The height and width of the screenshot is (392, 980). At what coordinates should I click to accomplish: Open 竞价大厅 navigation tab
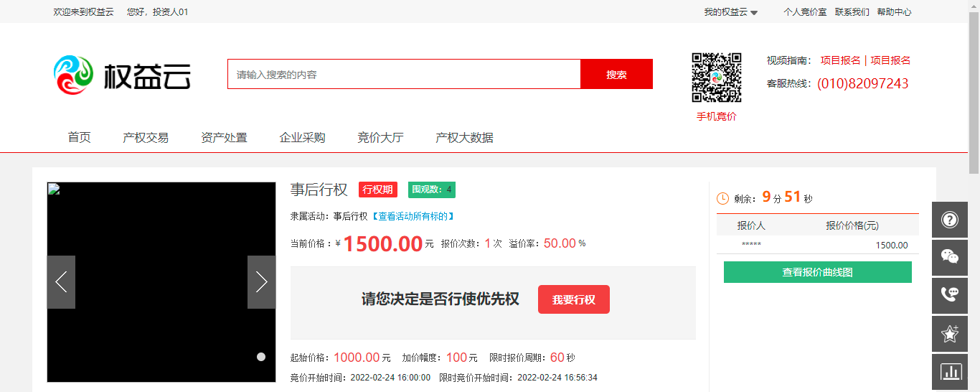click(380, 138)
